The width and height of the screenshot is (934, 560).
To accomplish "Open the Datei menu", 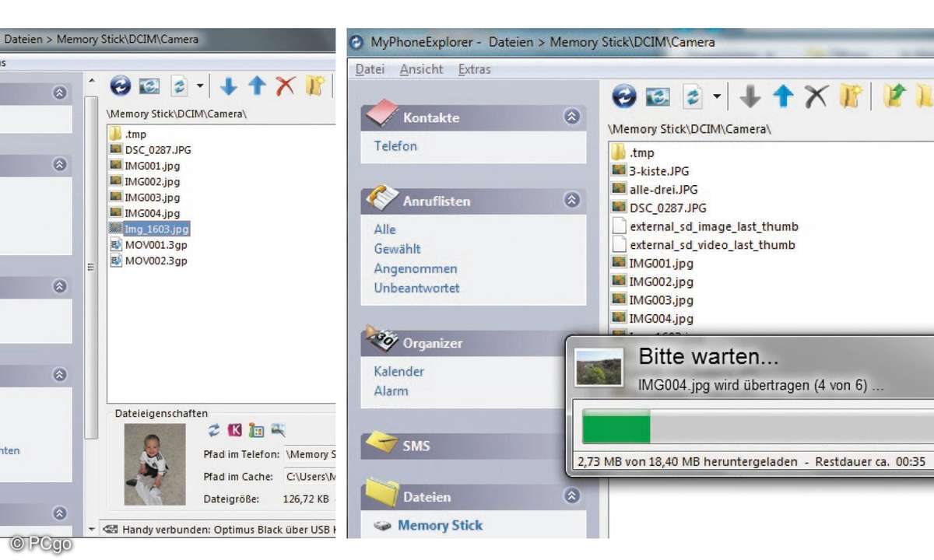I will [370, 69].
